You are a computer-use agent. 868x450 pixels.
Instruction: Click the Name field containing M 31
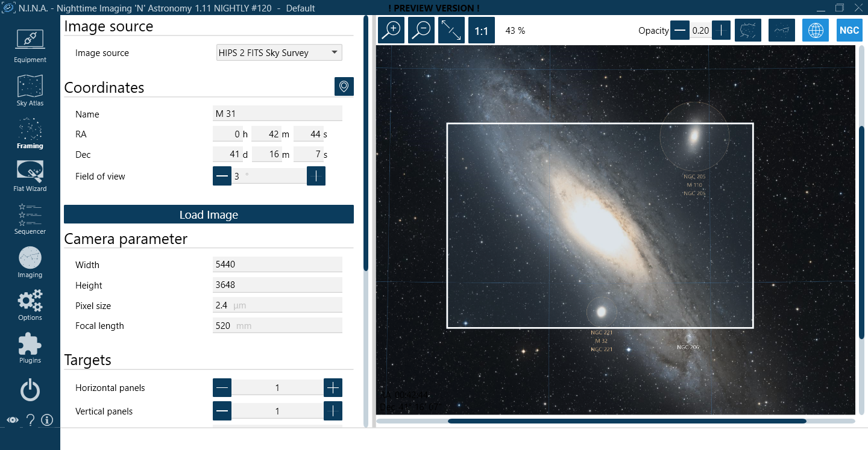pyautogui.click(x=277, y=114)
